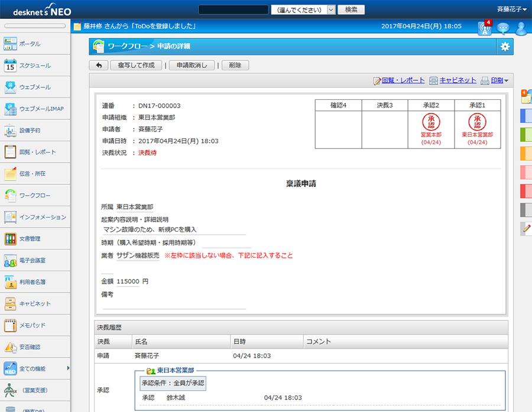Click the back arrow button

[x=98, y=66]
